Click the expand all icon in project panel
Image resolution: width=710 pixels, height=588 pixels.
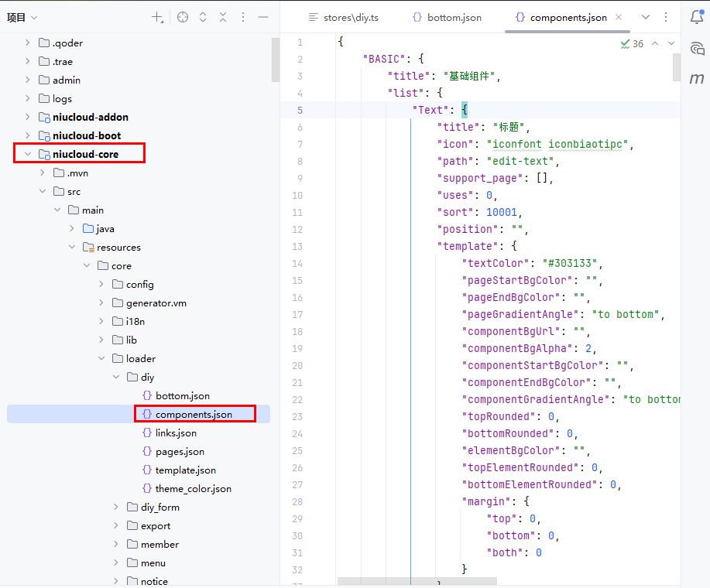(203, 17)
